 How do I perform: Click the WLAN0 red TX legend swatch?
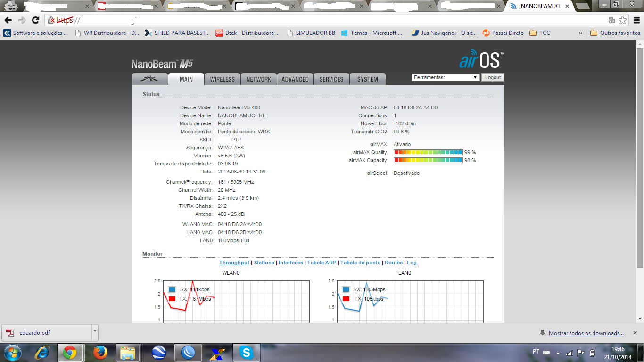(172, 299)
